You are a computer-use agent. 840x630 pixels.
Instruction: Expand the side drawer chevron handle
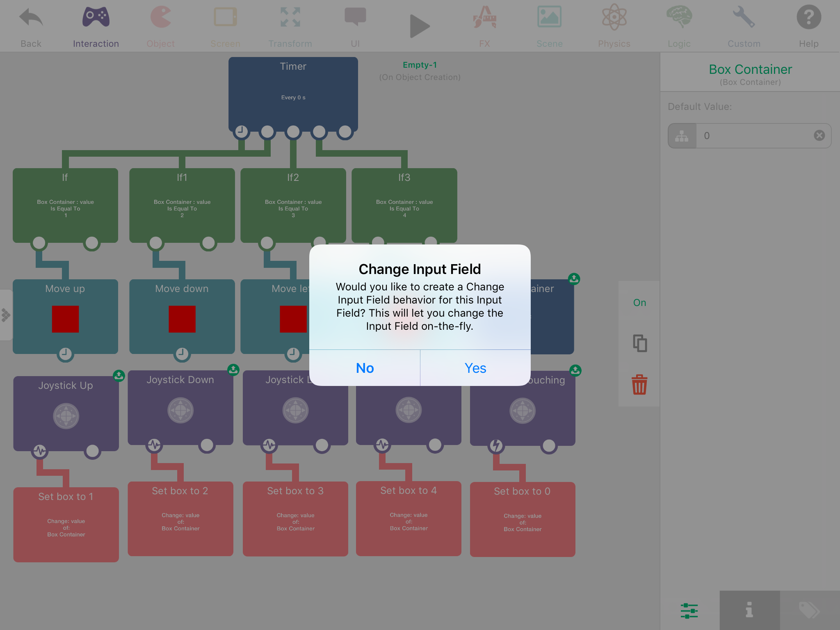6,315
